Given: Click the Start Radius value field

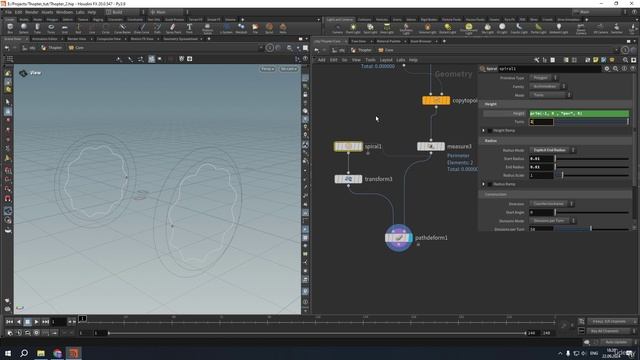Looking at the screenshot, I should (x=541, y=158).
